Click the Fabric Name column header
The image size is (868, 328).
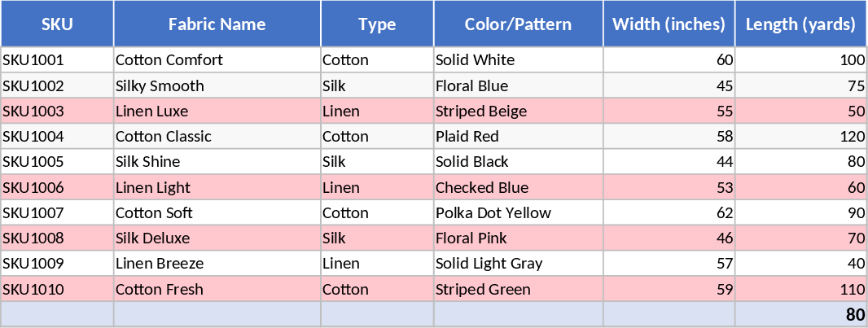217,24
